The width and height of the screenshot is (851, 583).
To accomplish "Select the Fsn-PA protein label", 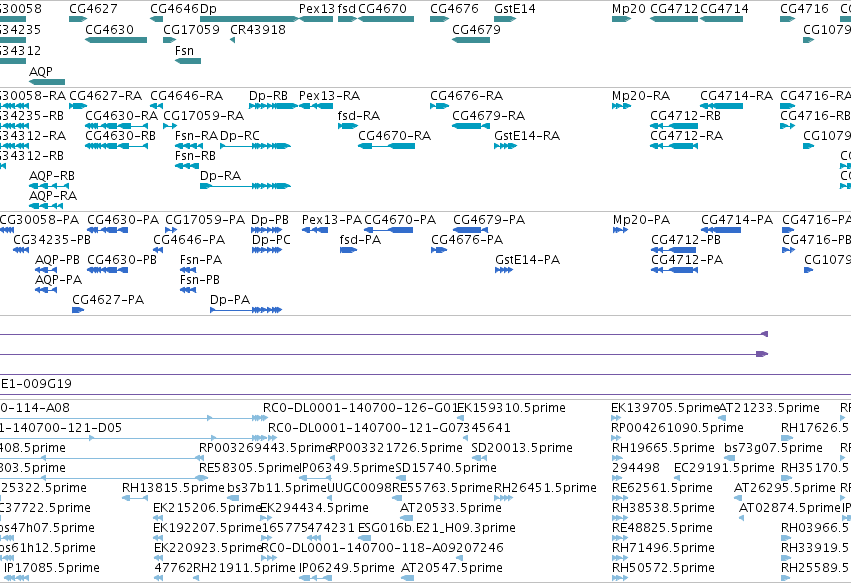I will 201,260.
